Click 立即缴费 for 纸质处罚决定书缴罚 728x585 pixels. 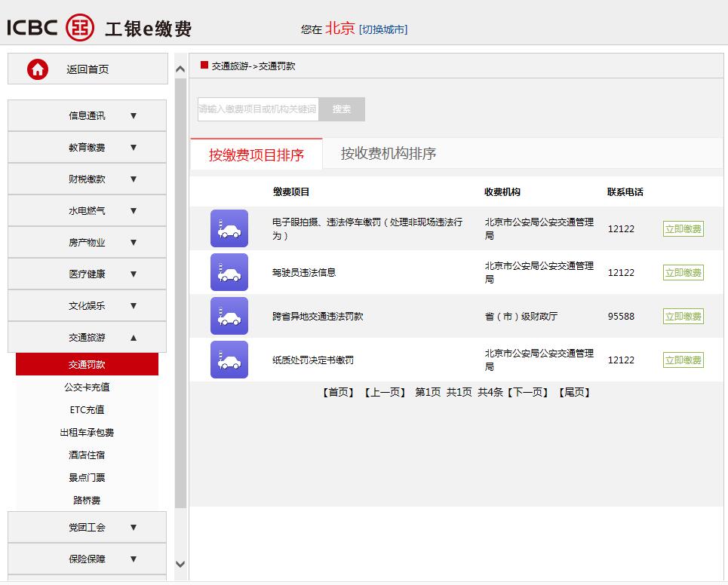tap(683, 360)
